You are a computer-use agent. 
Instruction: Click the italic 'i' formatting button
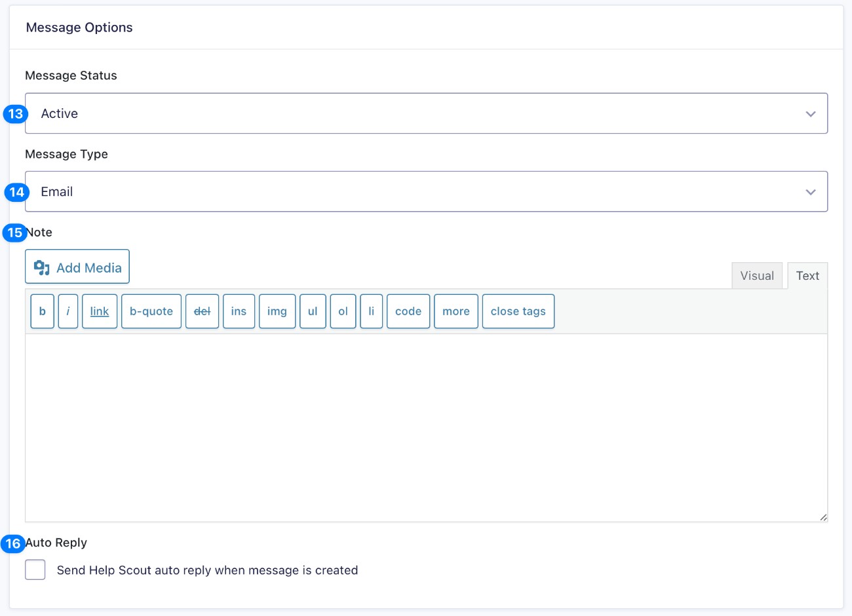click(68, 311)
